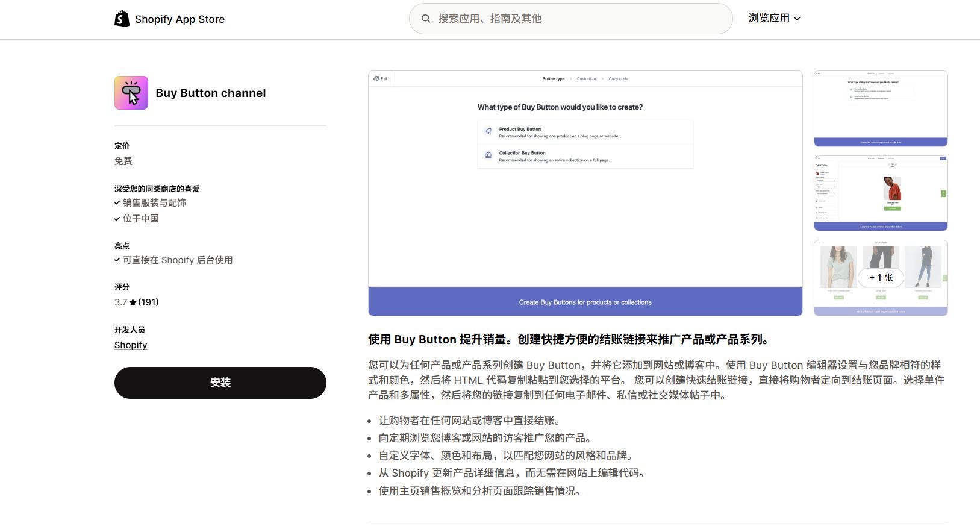Click the 亮点 heading
980x526 pixels.
(122, 246)
